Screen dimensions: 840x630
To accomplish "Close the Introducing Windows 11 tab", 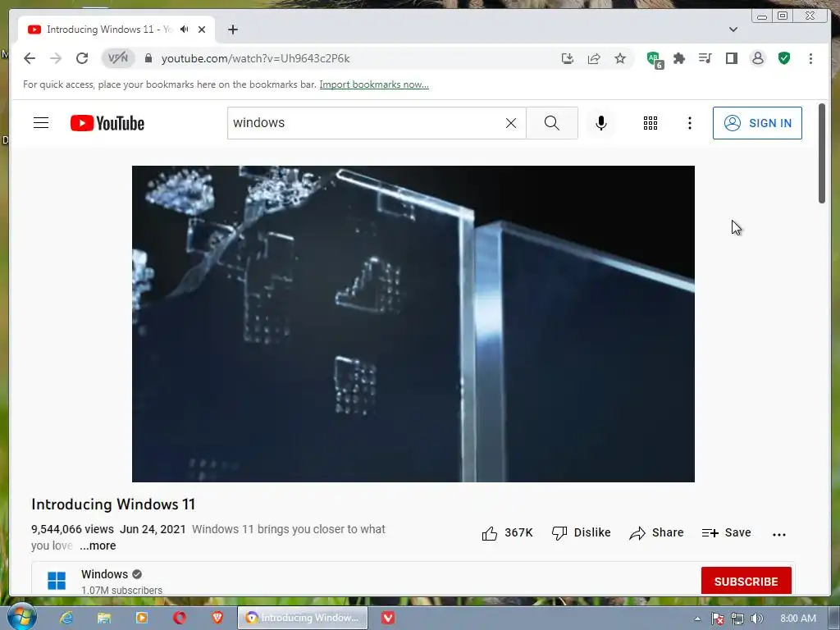I will pos(202,30).
